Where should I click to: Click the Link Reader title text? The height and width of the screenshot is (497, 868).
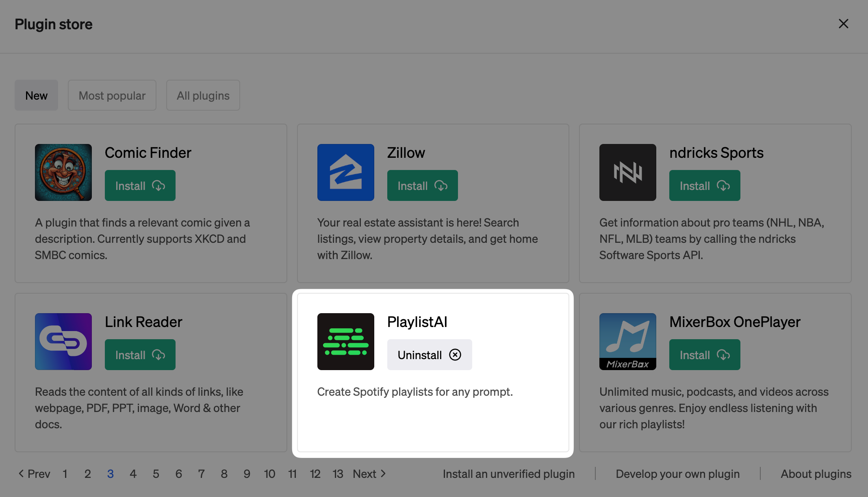click(143, 322)
